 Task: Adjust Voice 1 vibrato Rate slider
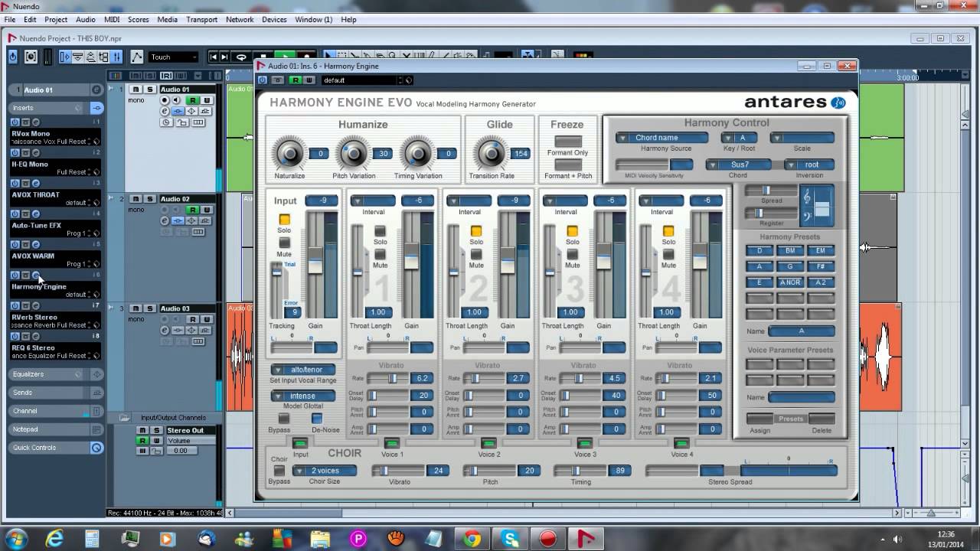[x=388, y=378]
